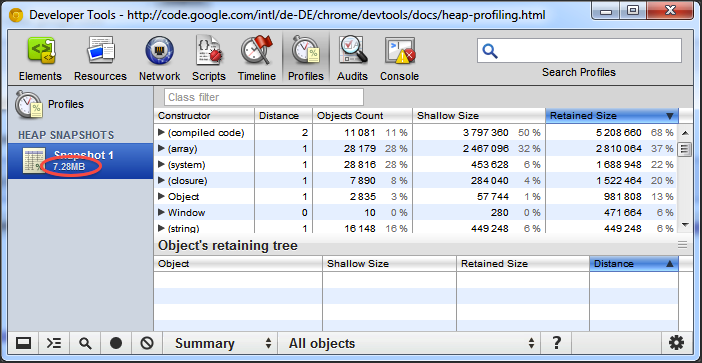The width and height of the screenshot is (702, 363).
Task: Click Object's retaining tree heading
Action: tap(228, 246)
